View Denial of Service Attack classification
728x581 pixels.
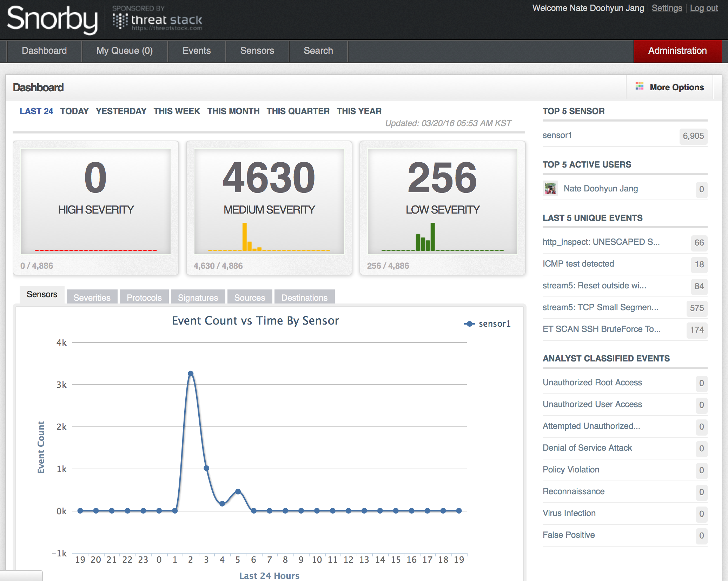587,448
